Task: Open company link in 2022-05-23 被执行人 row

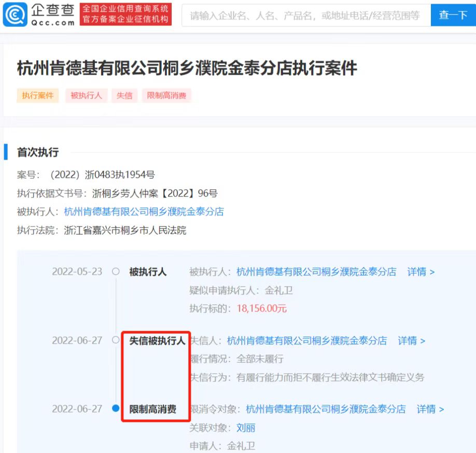Action: coord(316,272)
